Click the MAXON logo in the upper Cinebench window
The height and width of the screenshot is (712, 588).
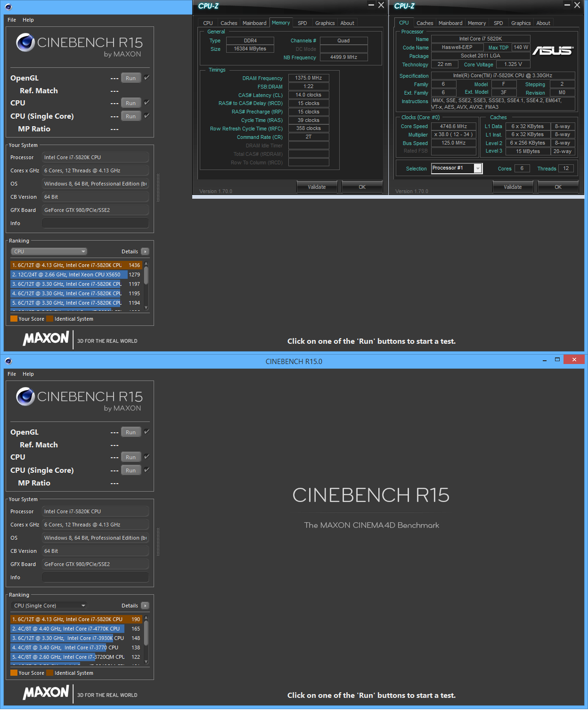[46, 338]
